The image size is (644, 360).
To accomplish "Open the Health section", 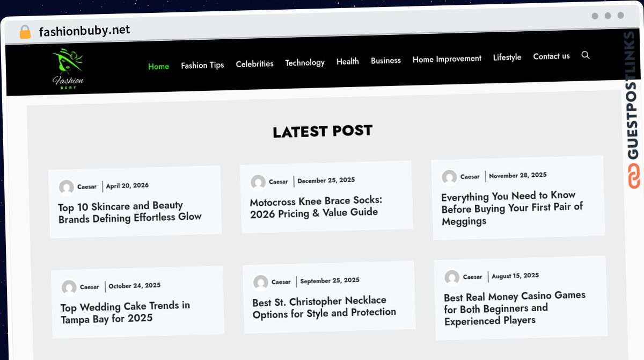I will click(x=348, y=62).
